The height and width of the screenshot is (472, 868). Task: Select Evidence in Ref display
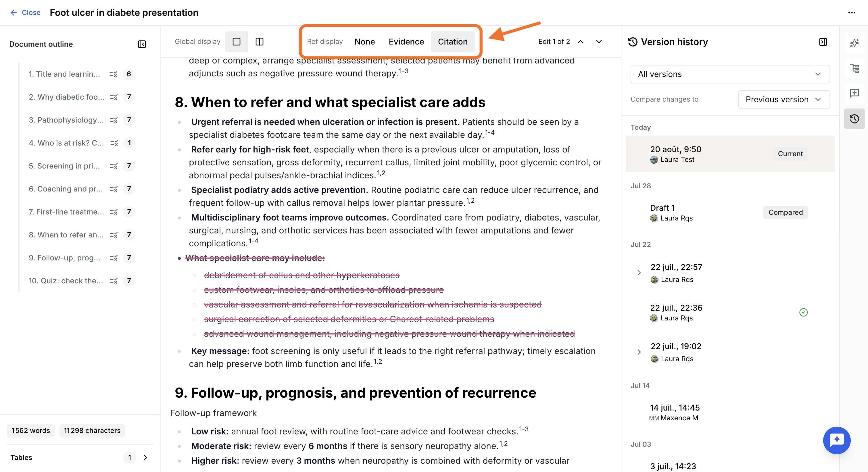tap(406, 41)
